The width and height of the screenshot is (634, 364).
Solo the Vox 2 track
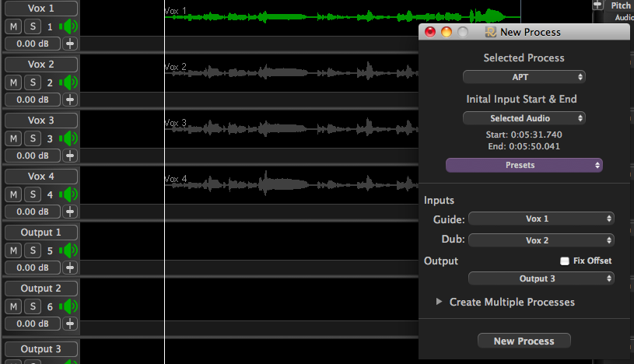tap(33, 82)
